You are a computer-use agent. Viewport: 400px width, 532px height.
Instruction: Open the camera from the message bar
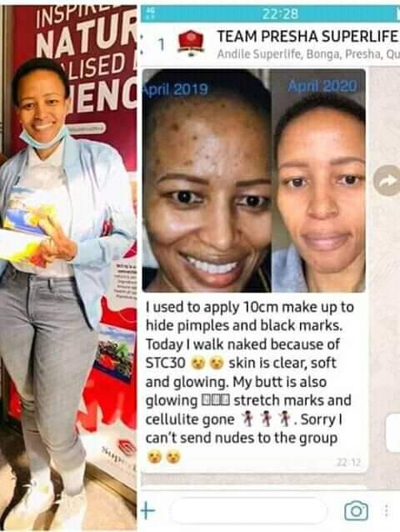click(x=356, y=510)
